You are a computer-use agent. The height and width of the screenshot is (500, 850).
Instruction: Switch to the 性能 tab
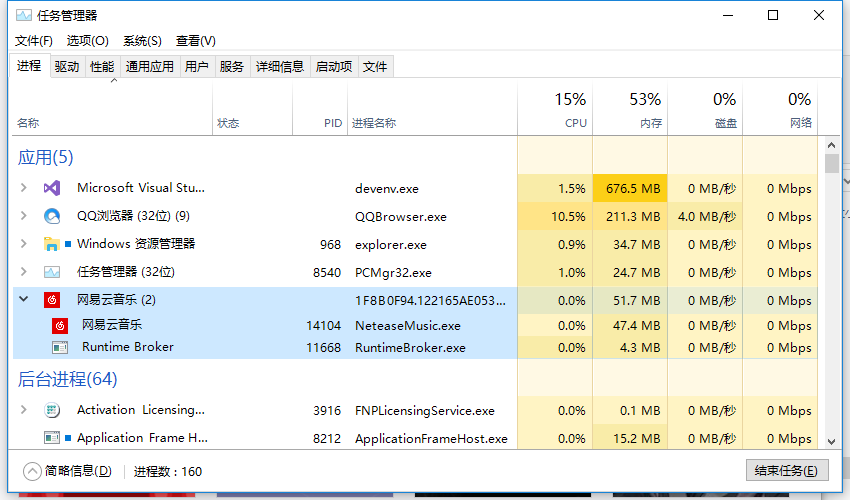(102, 67)
